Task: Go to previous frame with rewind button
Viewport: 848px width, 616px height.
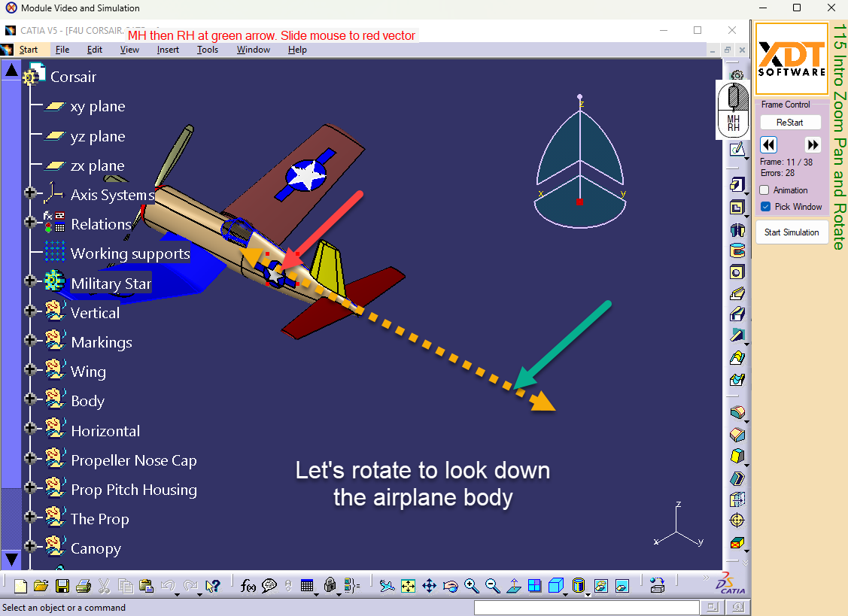Action: [768, 145]
